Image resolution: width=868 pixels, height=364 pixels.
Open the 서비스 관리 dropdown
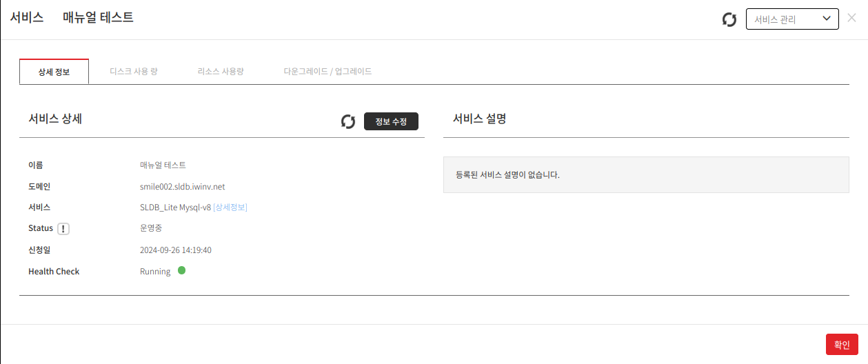[792, 19]
